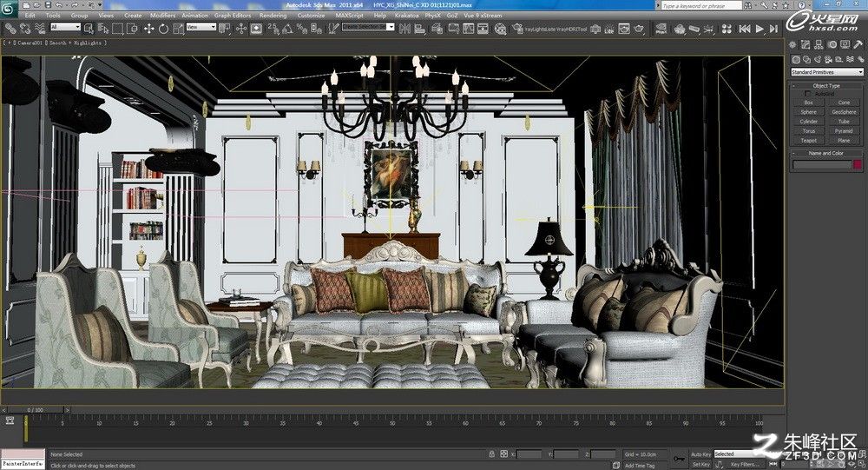Viewport: 868px width, 470px height.
Task: Open the Quick Access toolbar customize arrow
Action: [99, 5]
